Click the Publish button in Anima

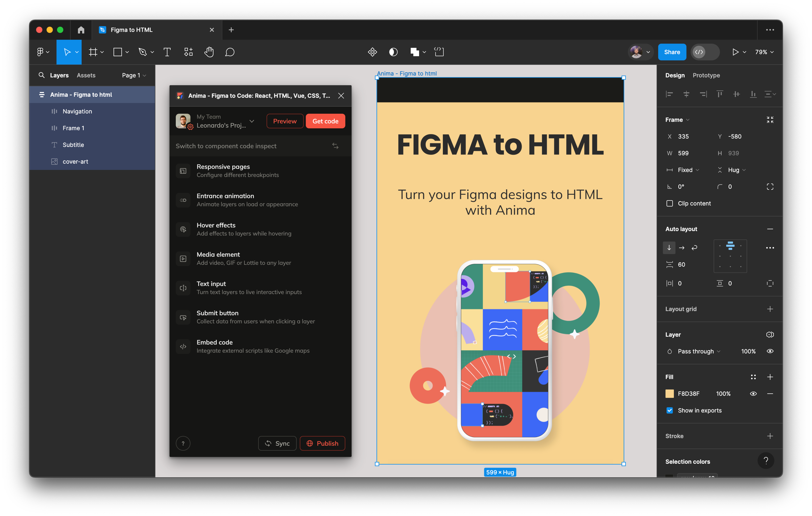[x=322, y=443]
